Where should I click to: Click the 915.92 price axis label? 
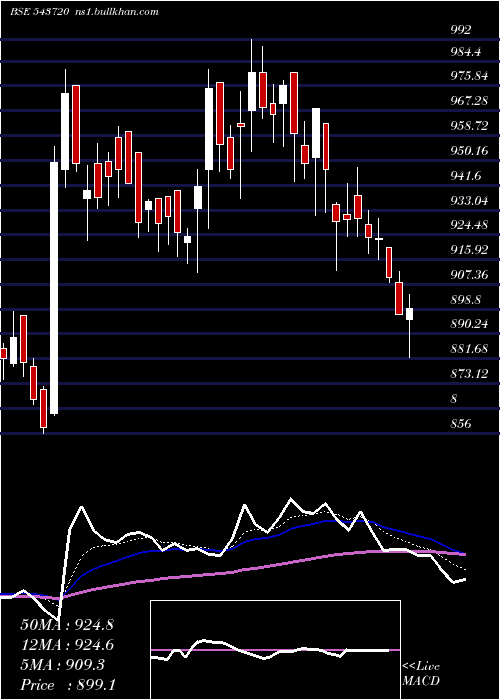[469, 250]
